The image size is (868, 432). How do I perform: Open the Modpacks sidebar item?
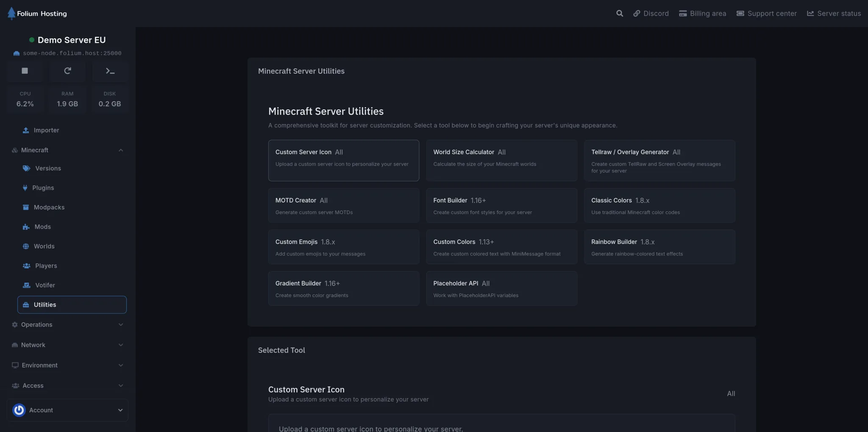click(48, 207)
